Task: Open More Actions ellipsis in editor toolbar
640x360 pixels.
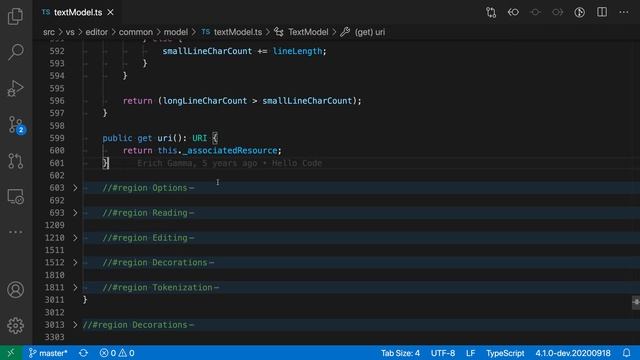Action: coord(624,12)
